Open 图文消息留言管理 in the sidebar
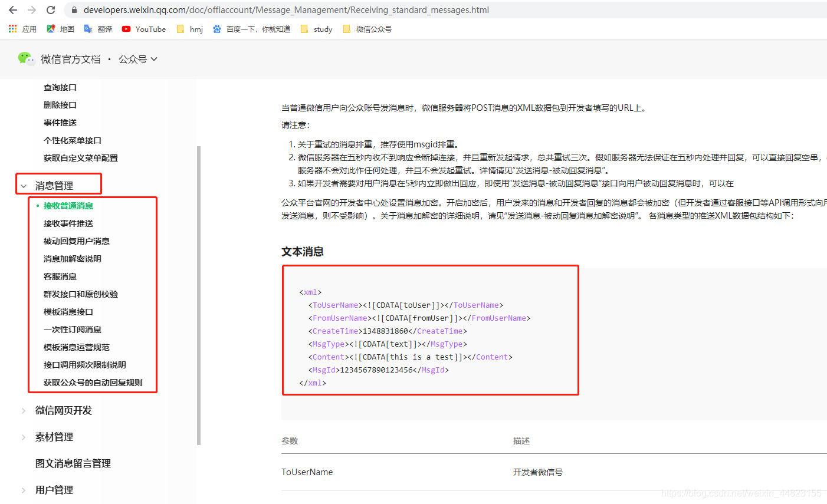 click(x=73, y=463)
